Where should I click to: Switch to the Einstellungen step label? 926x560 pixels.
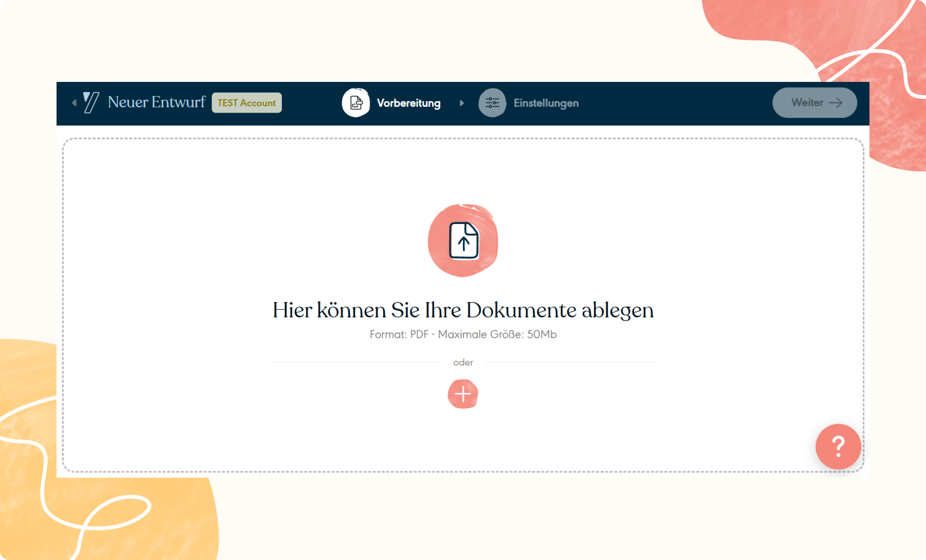tap(546, 103)
